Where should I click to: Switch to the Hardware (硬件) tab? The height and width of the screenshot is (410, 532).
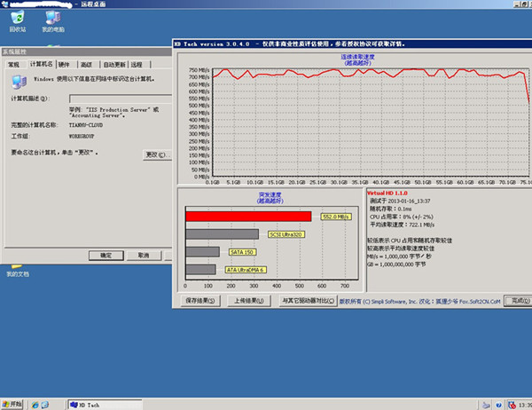pyautogui.click(x=64, y=65)
